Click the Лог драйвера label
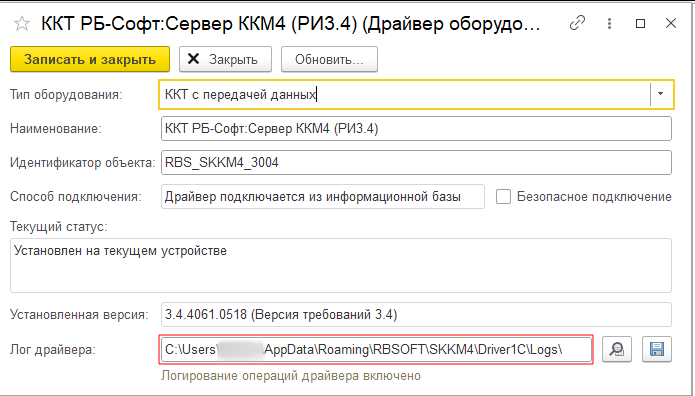695x396 pixels. [53, 350]
